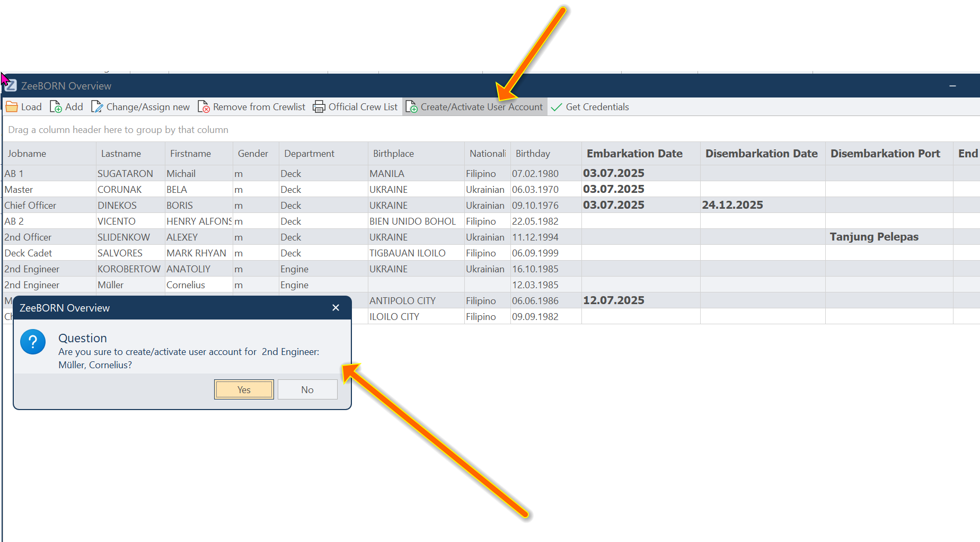Click the ZeeBORN app logo in title bar
The image size is (980, 542).
[11, 85]
